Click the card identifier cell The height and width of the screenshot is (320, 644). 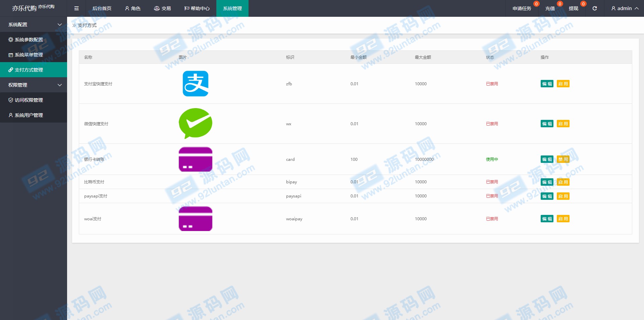[x=290, y=159]
